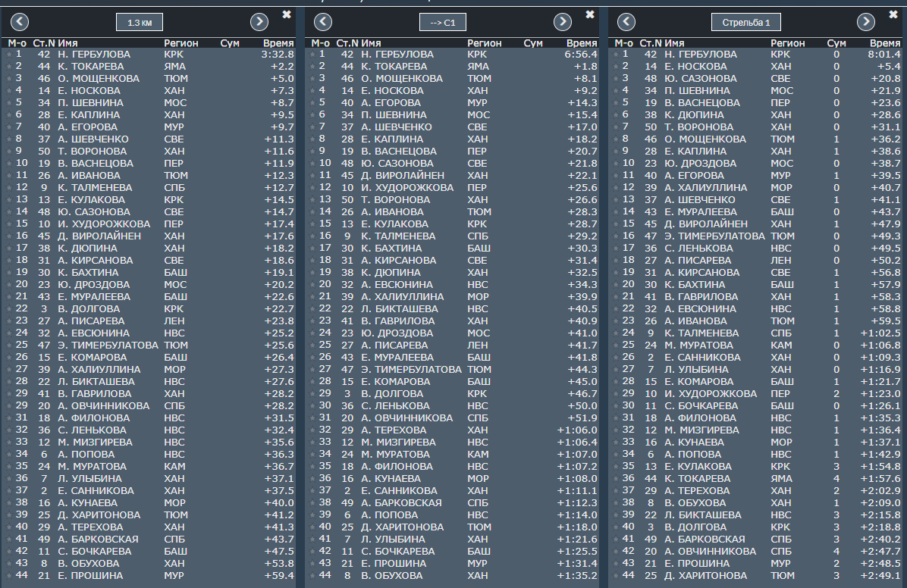Select Д. ВИРОЛАЙНЕН row in --> C1 panel
This screenshot has width=907, height=588.
tap(453, 176)
